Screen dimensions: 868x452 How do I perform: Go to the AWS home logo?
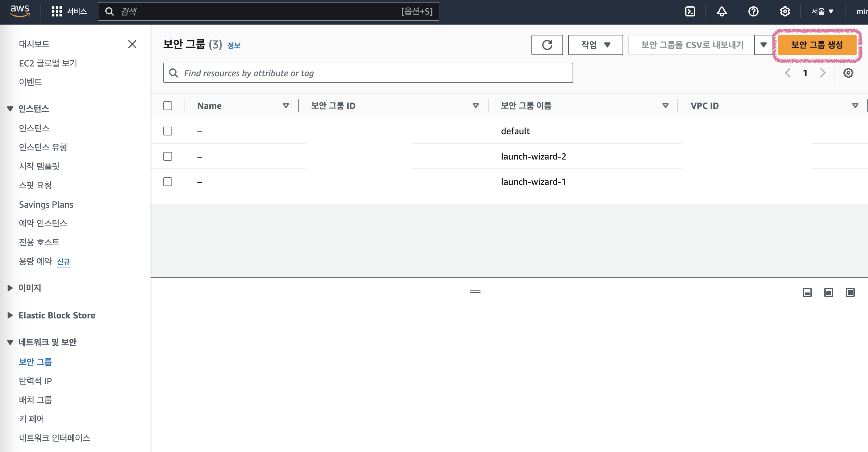pyautogui.click(x=20, y=11)
